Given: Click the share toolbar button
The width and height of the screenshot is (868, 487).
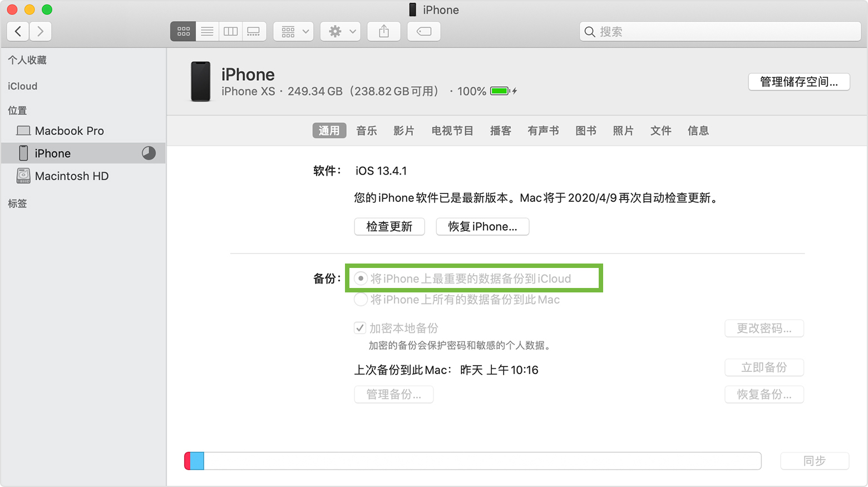Looking at the screenshot, I should point(384,32).
